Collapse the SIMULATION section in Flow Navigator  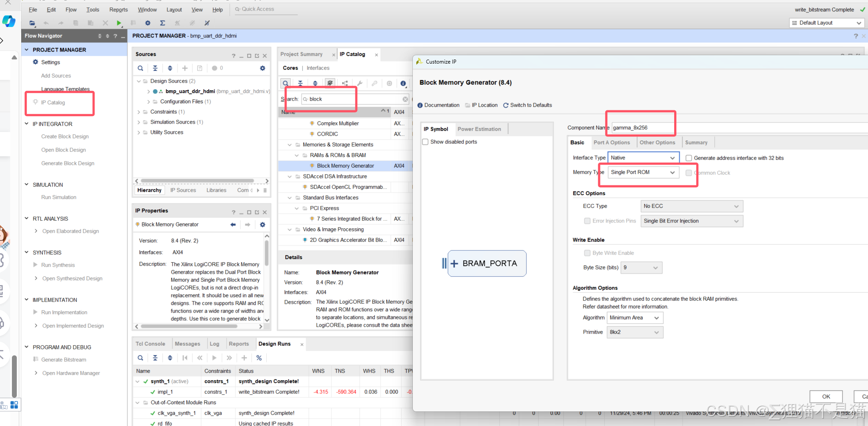[26, 185]
